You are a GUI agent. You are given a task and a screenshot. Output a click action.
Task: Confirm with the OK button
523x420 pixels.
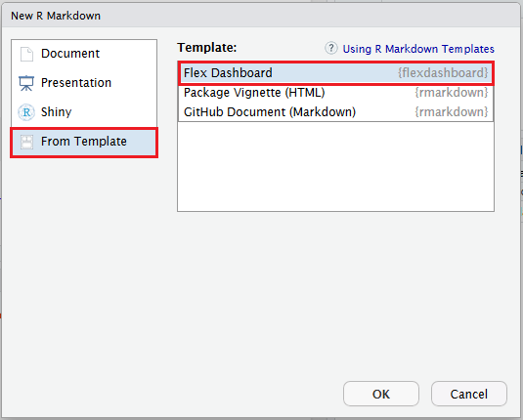381,394
